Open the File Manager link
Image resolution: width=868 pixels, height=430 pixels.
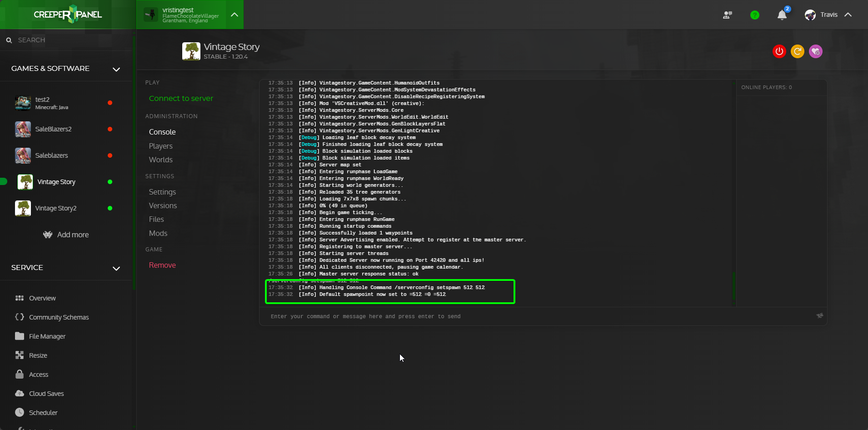47,336
